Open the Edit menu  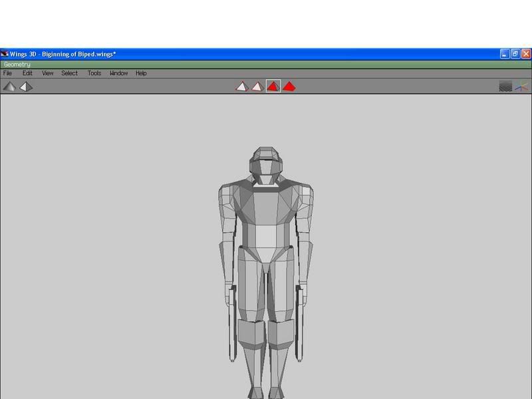[x=27, y=73]
